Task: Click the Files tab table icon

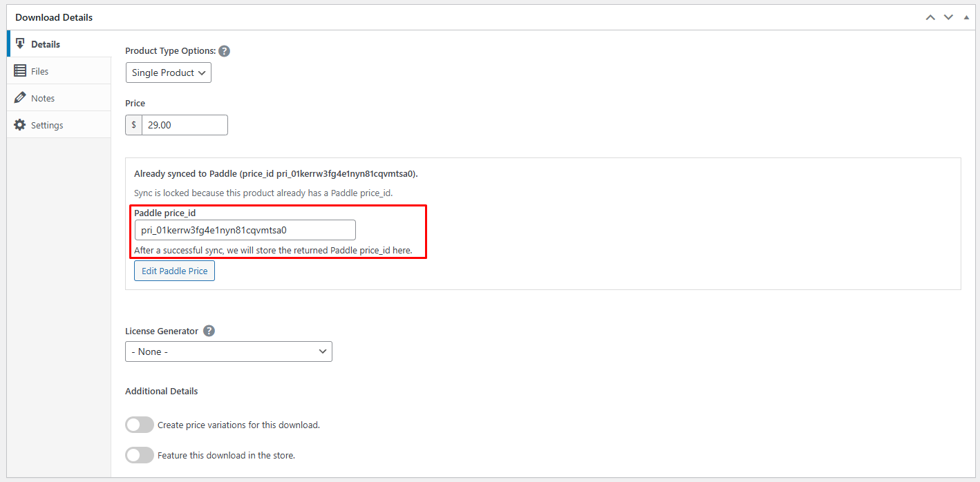Action: (20, 71)
